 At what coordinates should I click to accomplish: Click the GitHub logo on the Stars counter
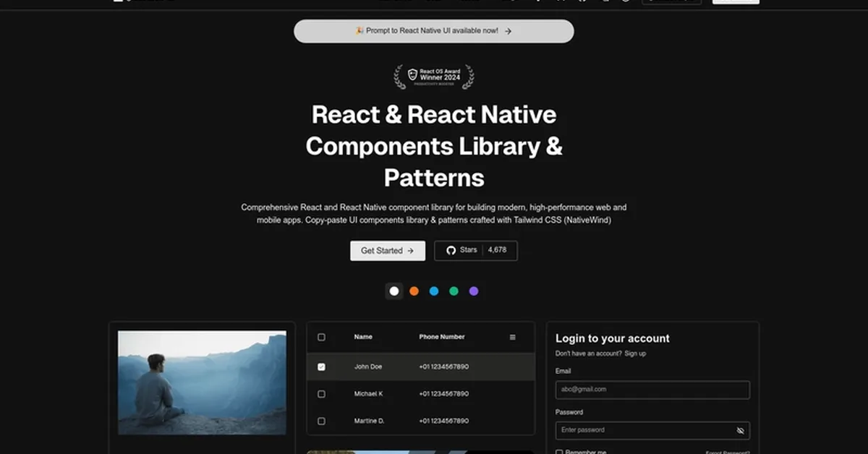tap(452, 250)
